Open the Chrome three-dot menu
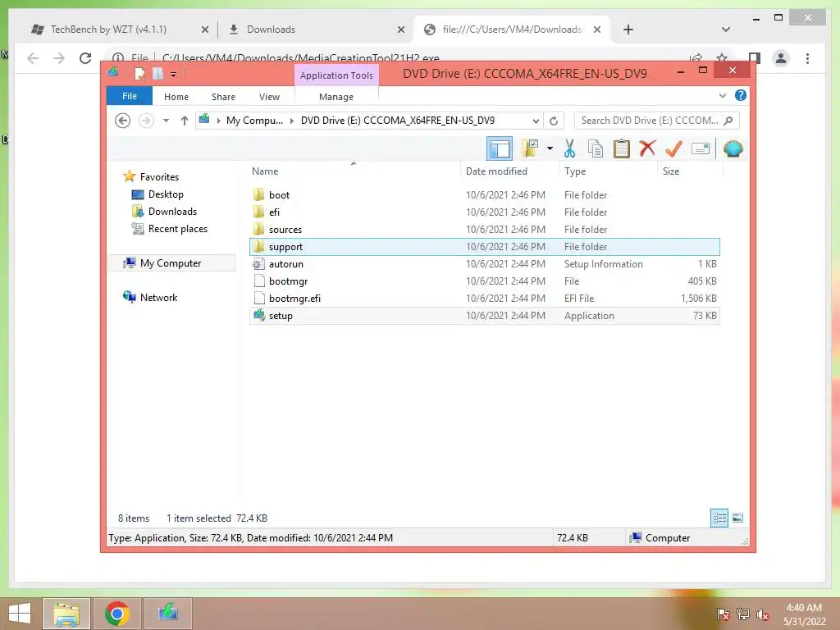The image size is (840, 630). pyautogui.click(x=807, y=58)
